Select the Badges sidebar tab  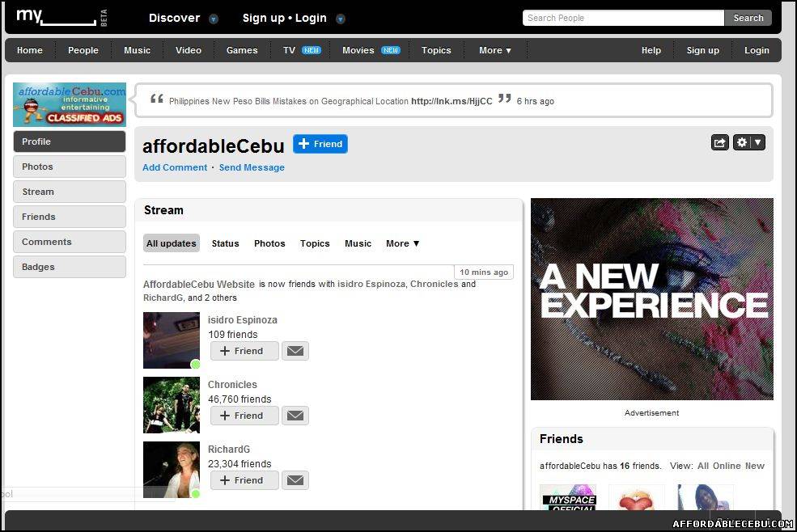click(x=70, y=267)
